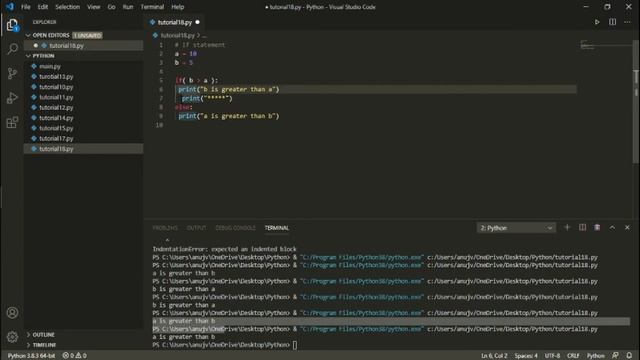Click the errors and warnings status indicator
This screenshot has width=640, height=360.
click(x=74, y=356)
